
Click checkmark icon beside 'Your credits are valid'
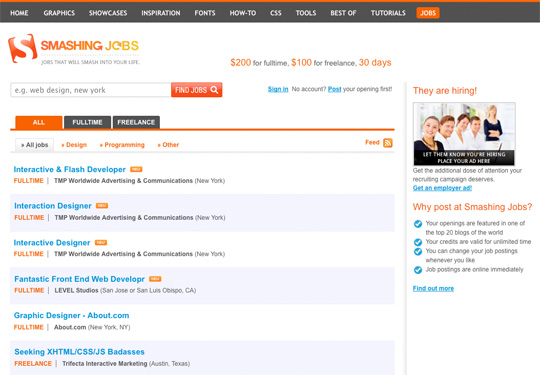[418, 242]
